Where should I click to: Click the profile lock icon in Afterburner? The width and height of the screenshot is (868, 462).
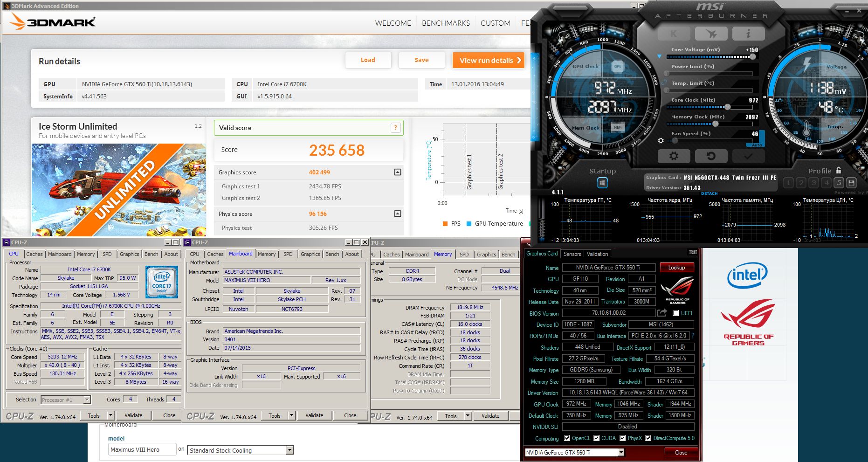point(839,170)
